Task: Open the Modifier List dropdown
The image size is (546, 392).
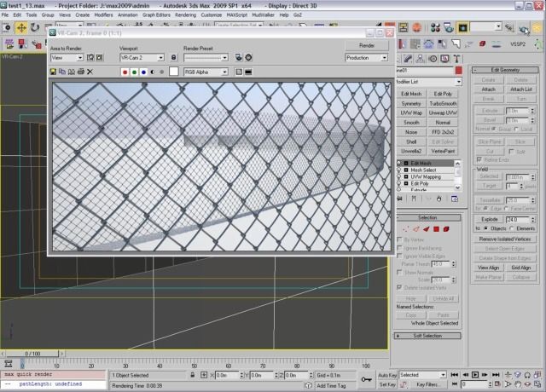Action: click(428, 82)
